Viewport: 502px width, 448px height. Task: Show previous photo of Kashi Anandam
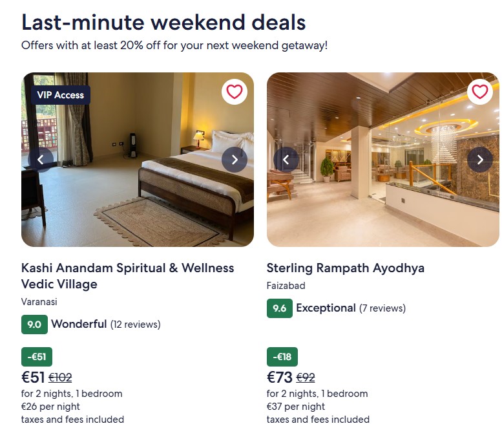pos(41,160)
